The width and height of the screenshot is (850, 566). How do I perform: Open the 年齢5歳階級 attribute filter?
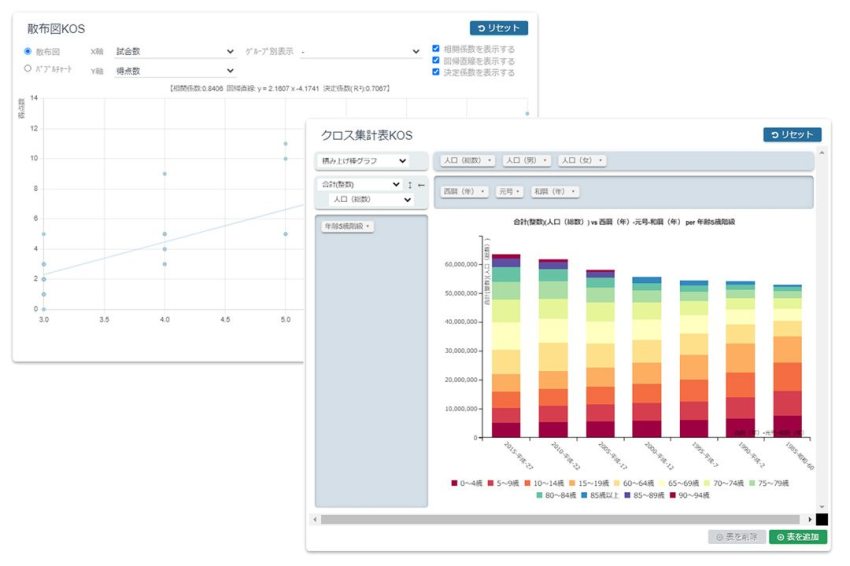click(x=347, y=227)
